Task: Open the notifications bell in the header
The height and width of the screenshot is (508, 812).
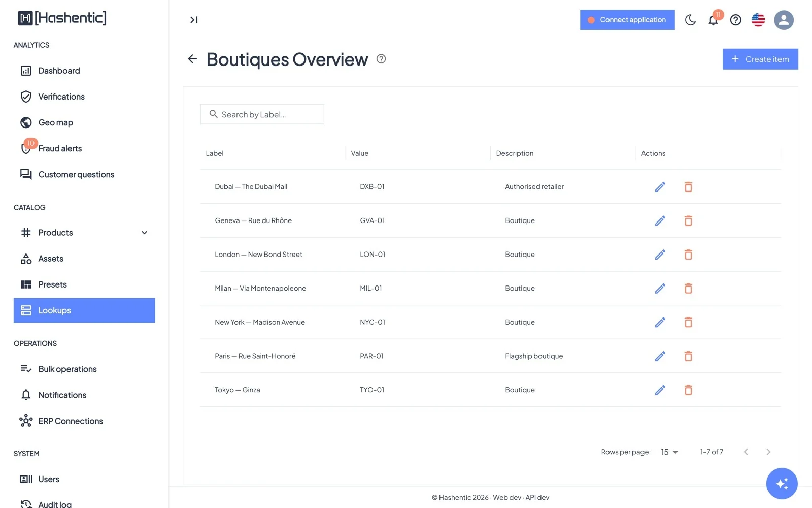Action: [x=713, y=20]
